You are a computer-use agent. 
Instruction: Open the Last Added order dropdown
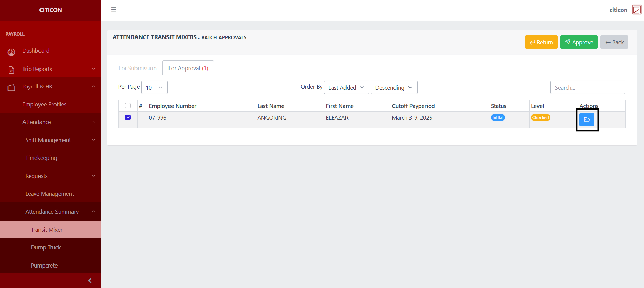tap(346, 88)
